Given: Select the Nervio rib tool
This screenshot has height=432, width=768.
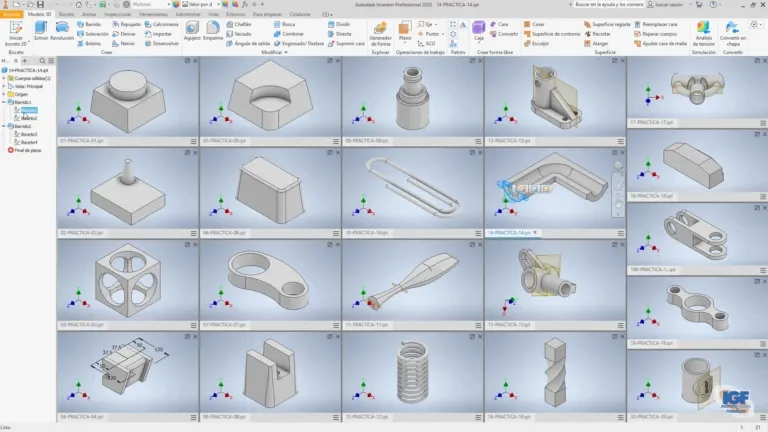Looking at the screenshot, I should 123,44.
